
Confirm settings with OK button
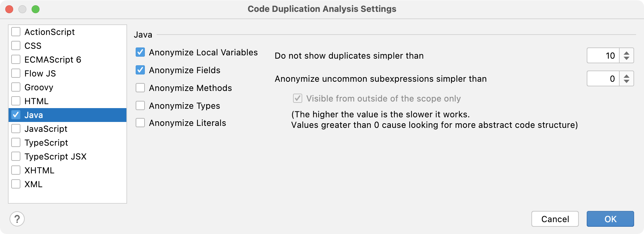tap(610, 219)
